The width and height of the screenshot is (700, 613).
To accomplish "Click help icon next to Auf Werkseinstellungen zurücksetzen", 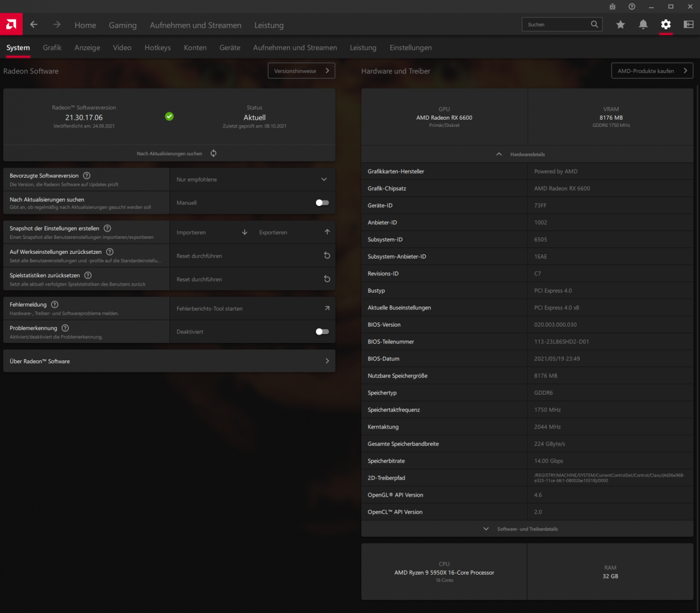I will pos(110,252).
